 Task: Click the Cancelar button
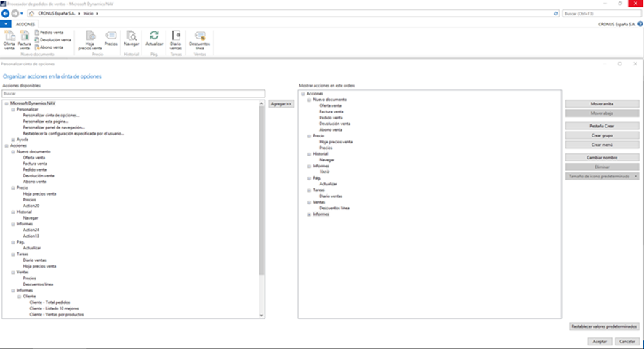(x=627, y=342)
